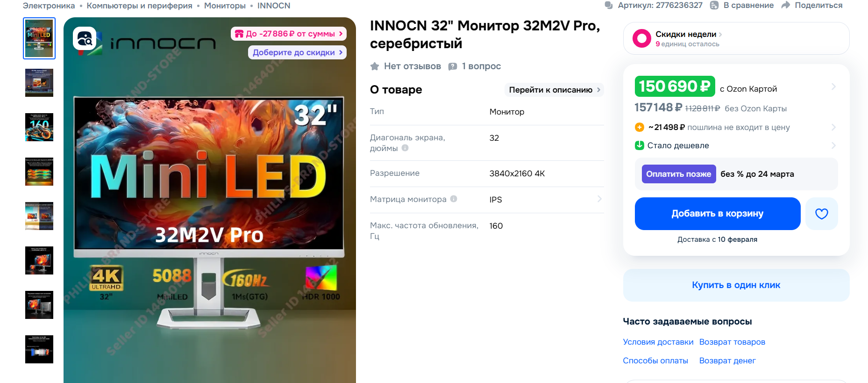
Task: Click the orange plus icon by customs duty
Action: coord(640,127)
